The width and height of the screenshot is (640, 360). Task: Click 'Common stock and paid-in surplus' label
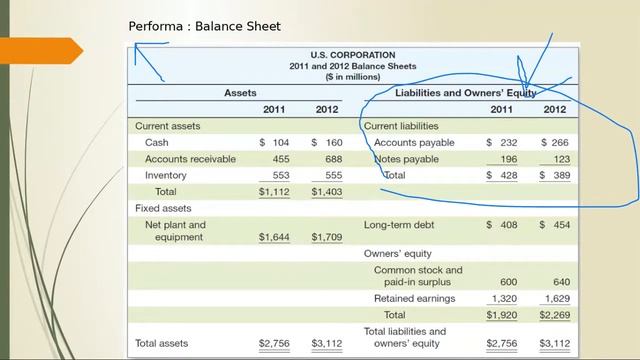tap(418, 276)
